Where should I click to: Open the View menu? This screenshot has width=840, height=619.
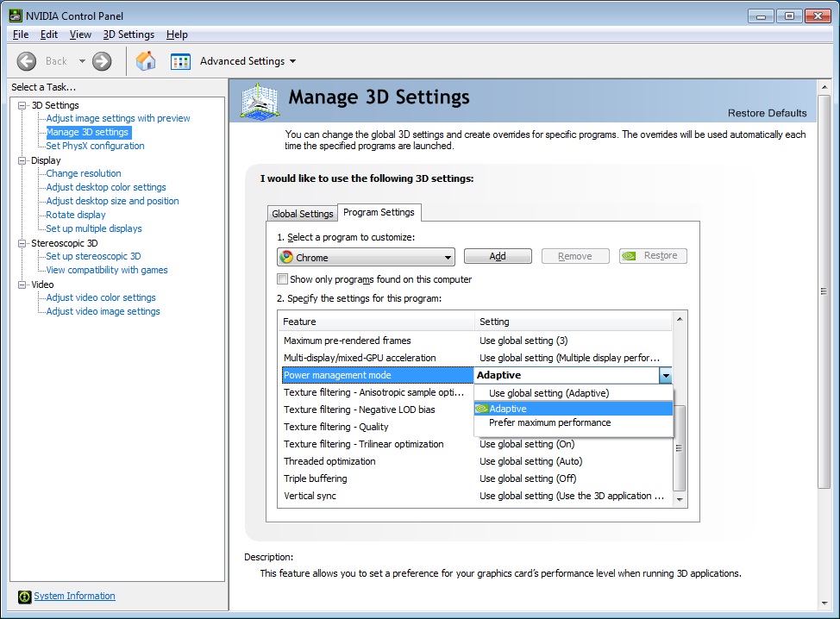pyautogui.click(x=80, y=34)
